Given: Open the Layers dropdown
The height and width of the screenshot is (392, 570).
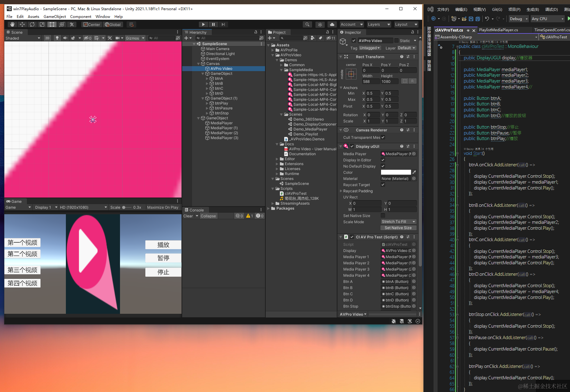Looking at the screenshot, I should pyautogui.click(x=379, y=24).
